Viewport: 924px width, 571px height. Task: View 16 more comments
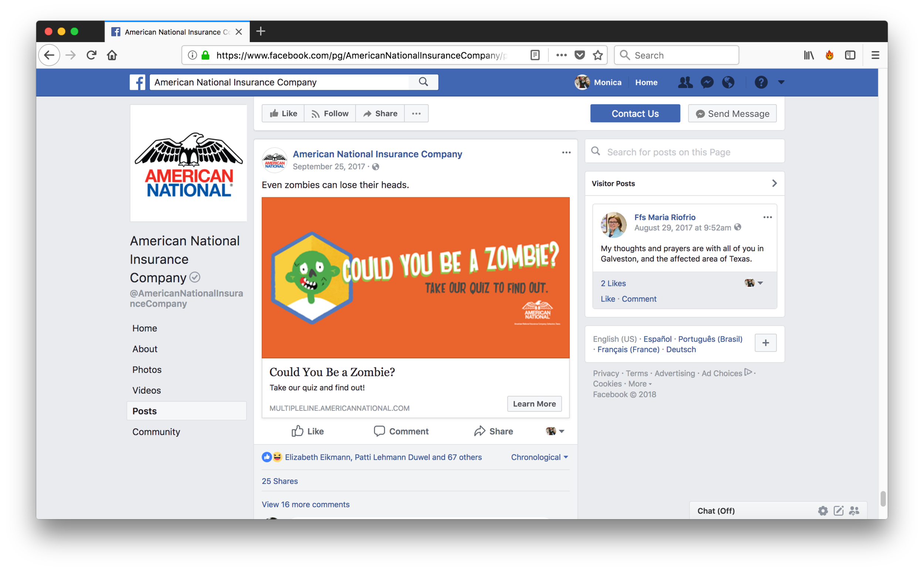(306, 504)
